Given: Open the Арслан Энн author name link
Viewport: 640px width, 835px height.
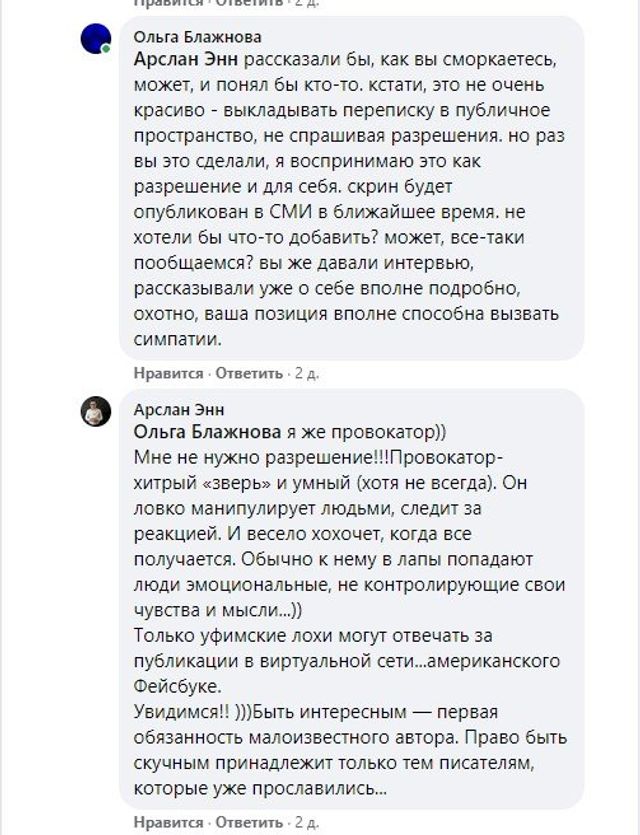Looking at the screenshot, I should [x=179, y=410].
